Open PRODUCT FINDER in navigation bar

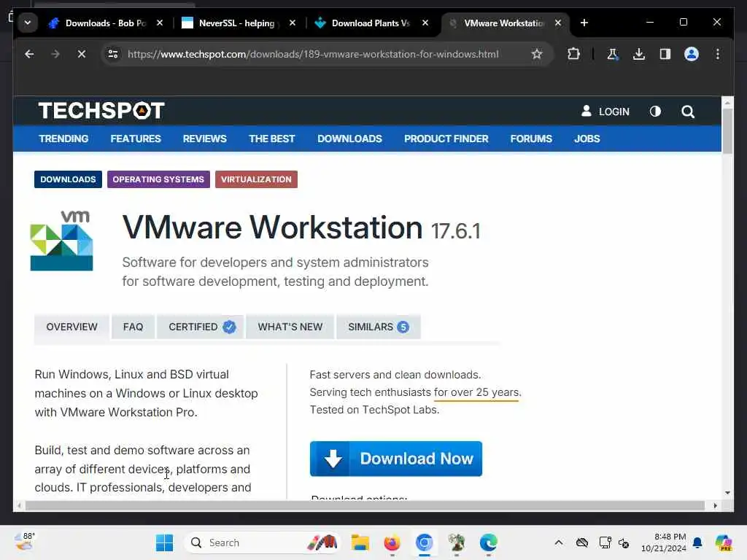pos(446,139)
